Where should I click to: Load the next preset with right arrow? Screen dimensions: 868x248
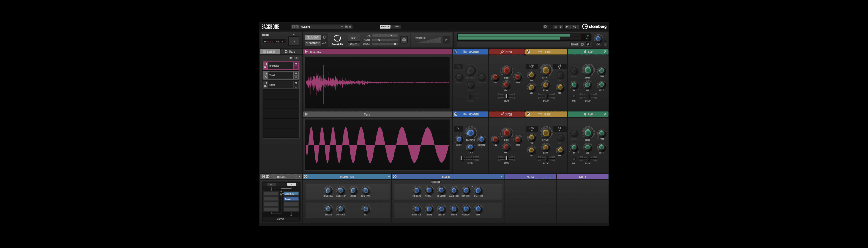pyautogui.click(x=297, y=27)
